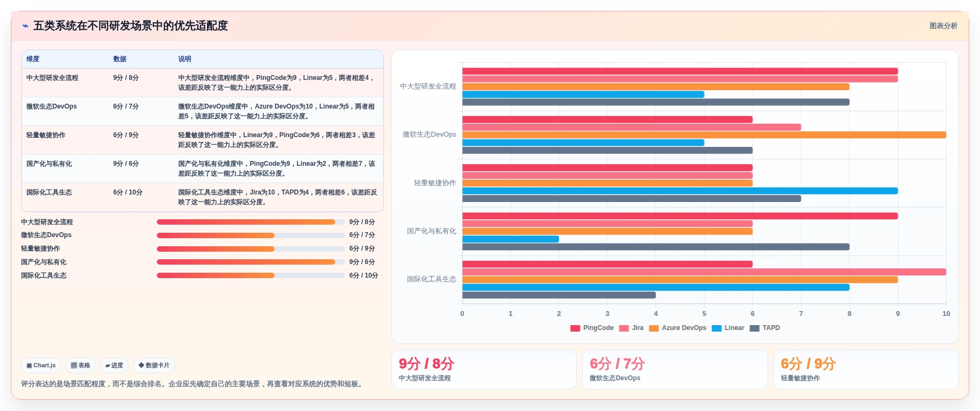Toggle TAPD series in chart legend
The width and height of the screenshot is (980, 411).
(764, 328)
